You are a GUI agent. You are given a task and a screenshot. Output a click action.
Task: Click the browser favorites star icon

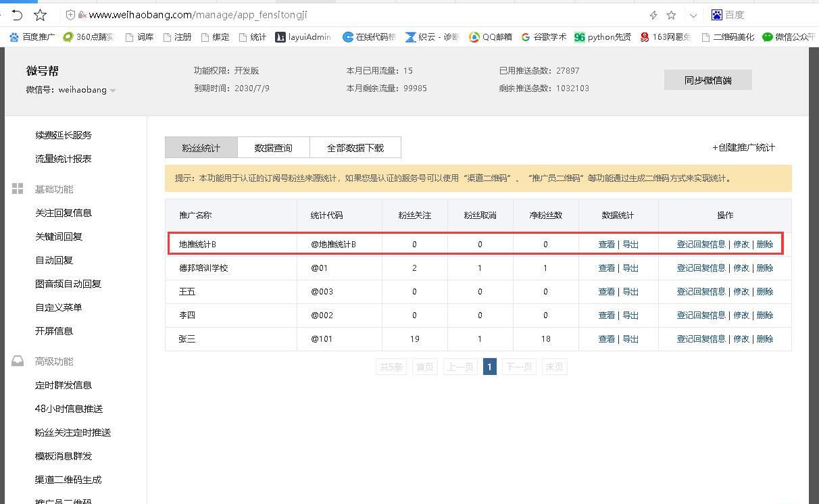[40, 14]
